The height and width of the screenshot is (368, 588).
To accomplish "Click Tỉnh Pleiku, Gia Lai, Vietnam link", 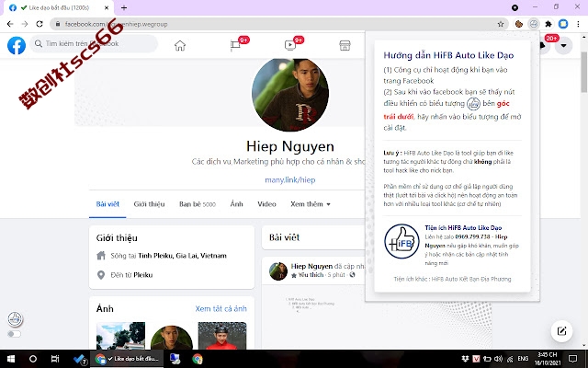I will coord(182,256).
